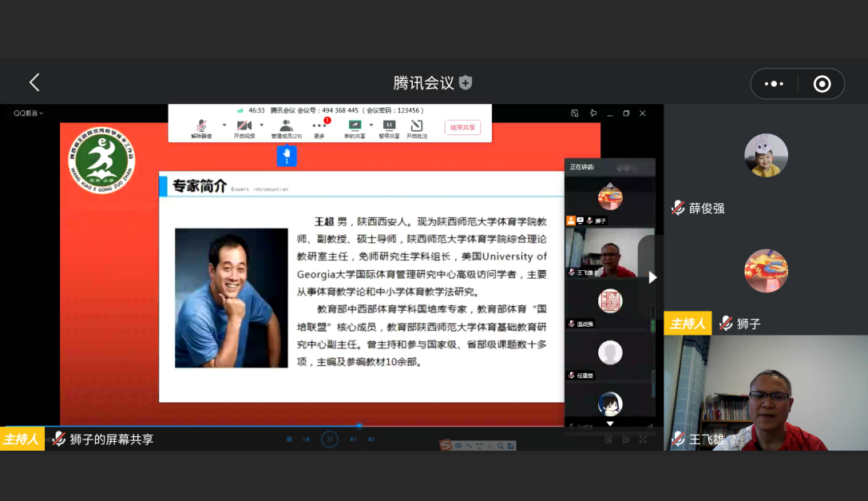Image resolution: width=868 pixels, height=501 pixels.
Task: Open 管理成员(29) member management
Action: pyautogui.click(x=286, y=129)
